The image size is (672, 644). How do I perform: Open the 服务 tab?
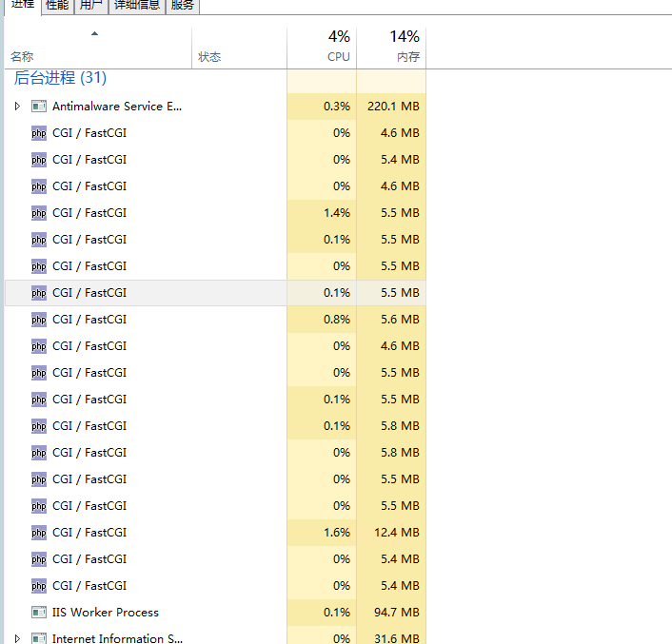coord(183,6)
